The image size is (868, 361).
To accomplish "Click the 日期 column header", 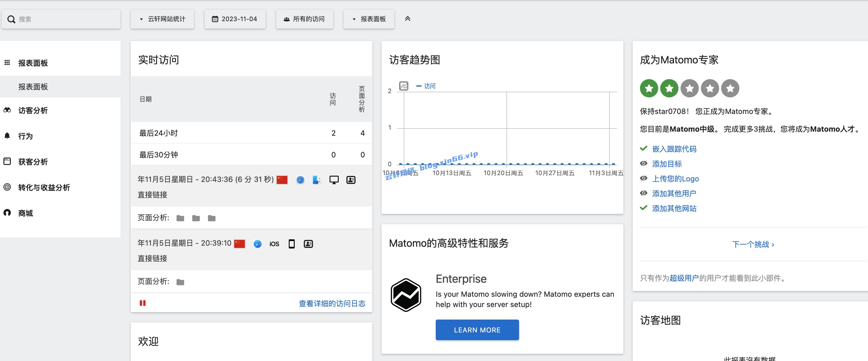I will click(146, 99).
